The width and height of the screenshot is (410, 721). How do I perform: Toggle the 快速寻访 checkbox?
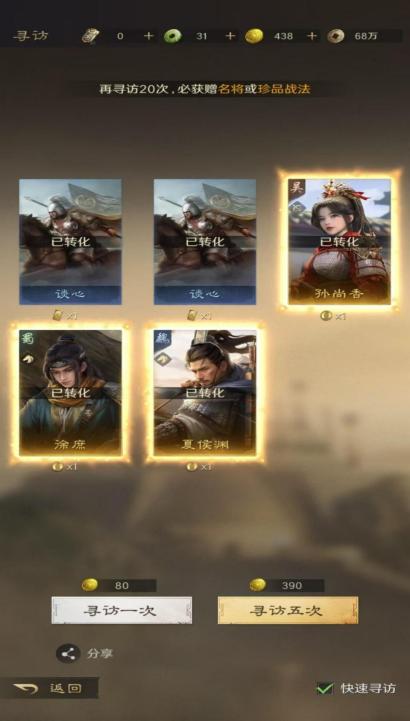coord(325,688)
